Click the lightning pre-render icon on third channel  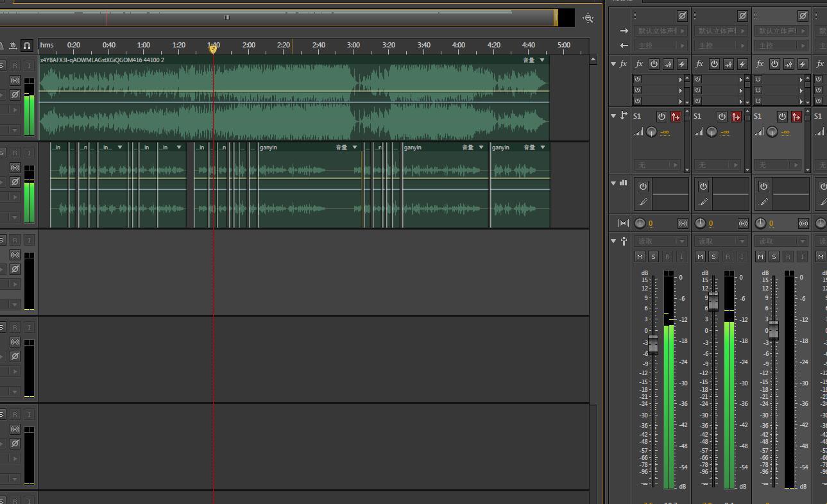tap(803, 64)
